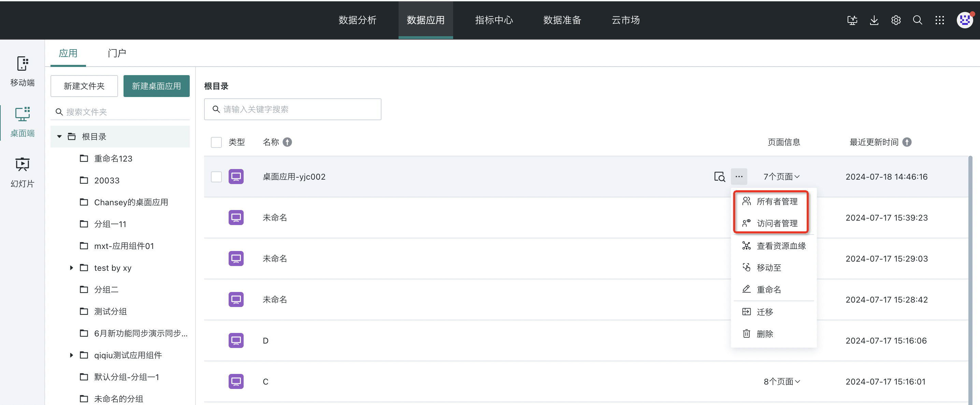Expand the 7个页面 dropdown

pyautogui.click(x=781, y=177)
